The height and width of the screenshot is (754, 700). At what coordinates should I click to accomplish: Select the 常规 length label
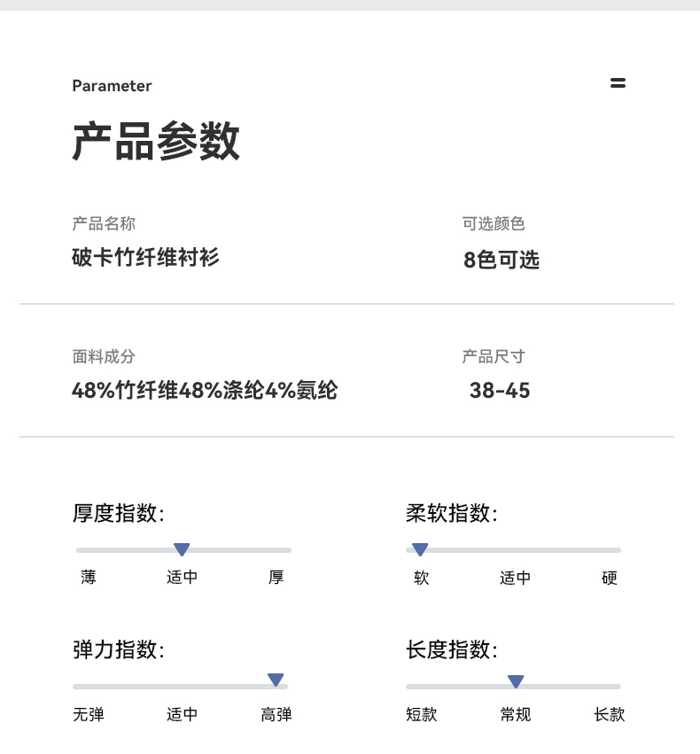[x=516, y=714]
